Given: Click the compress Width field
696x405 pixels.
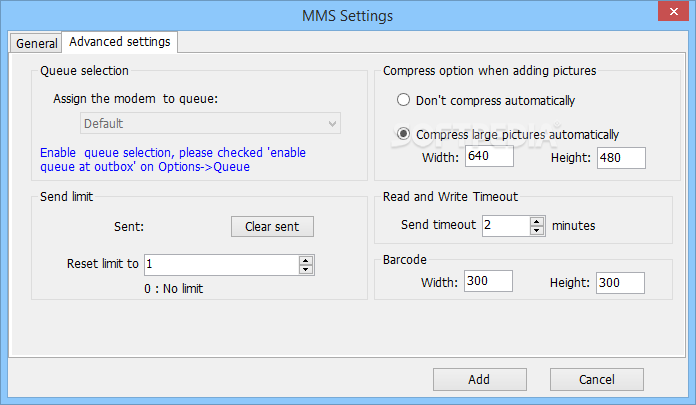Looking at the screenshot, I should coord(489,157).
